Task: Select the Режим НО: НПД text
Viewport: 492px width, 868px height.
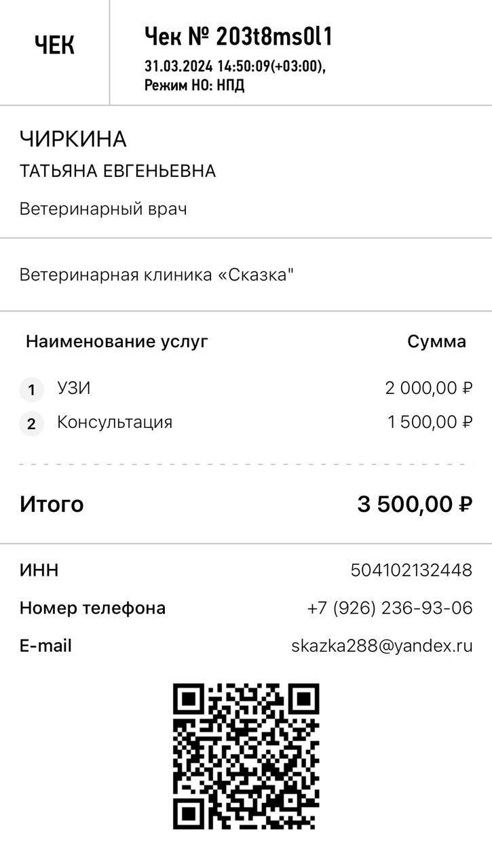Action: [194, 85]
